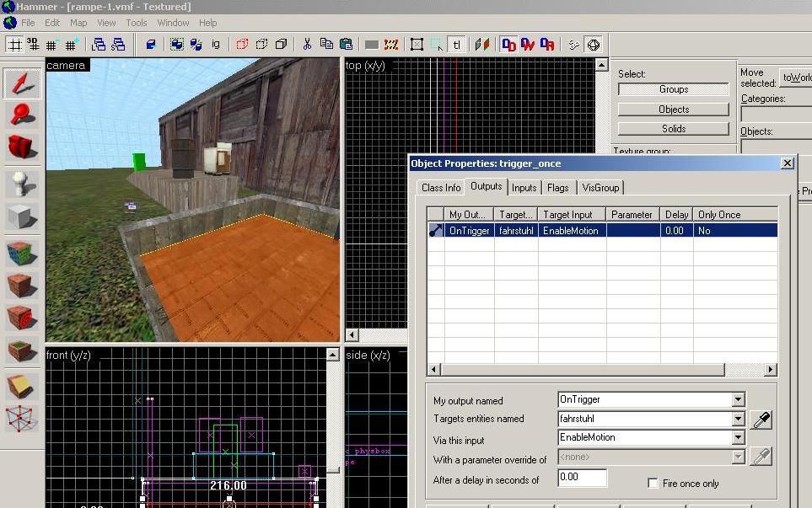Open Via this input dropdown
The height and width of the screenshot is (508, 812).
738,437
